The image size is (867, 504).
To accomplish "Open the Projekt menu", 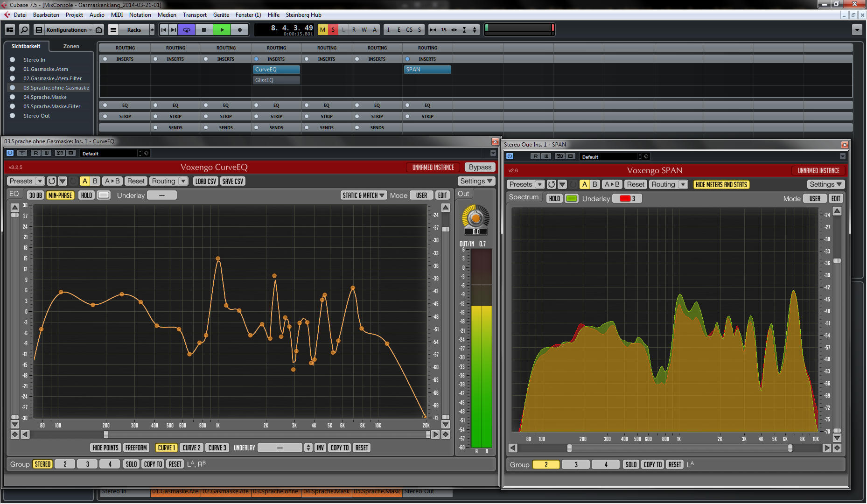I will click(x=74, y=15).
